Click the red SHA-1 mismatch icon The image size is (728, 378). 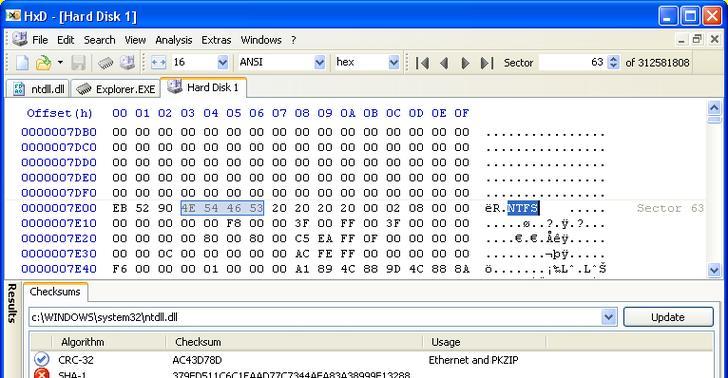click(41, 373)
